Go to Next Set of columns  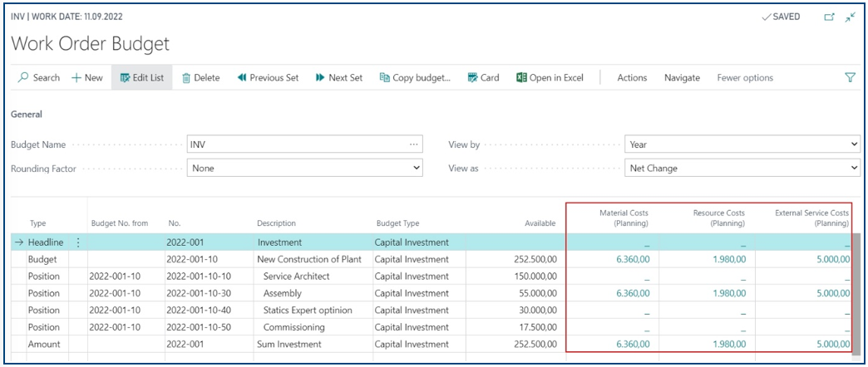coord(339,78)
